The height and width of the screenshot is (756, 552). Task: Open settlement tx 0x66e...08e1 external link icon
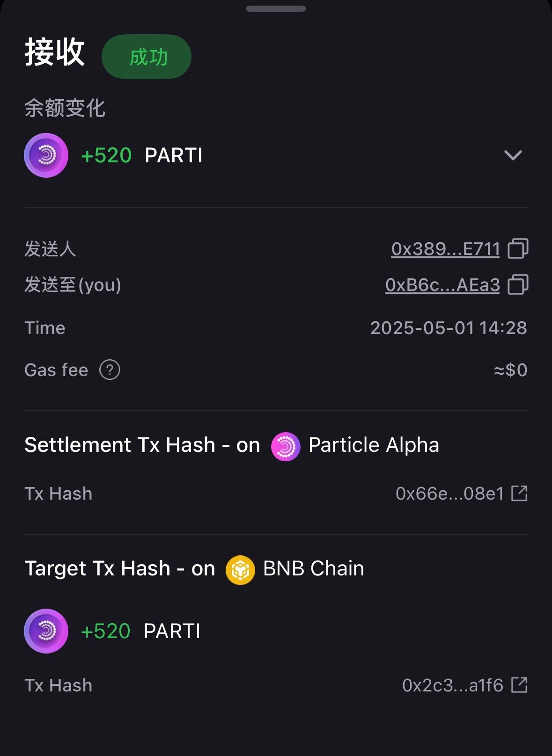[519, 493]
